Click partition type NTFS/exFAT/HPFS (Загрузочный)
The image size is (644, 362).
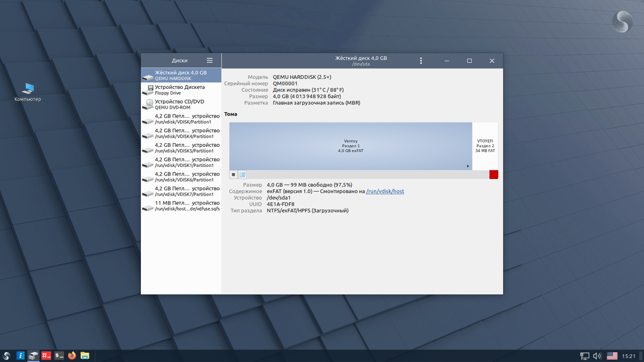tap(307, 211)
